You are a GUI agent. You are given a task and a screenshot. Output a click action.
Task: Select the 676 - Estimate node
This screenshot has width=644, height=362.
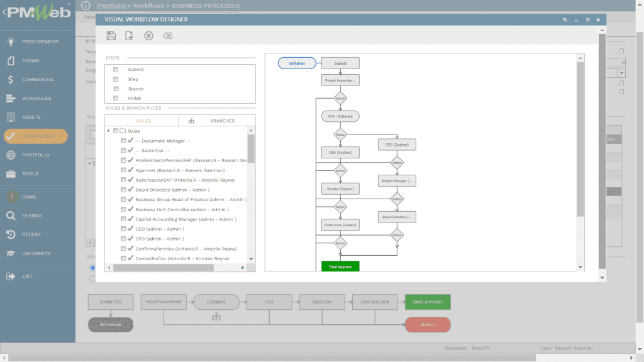coord(340,116)
